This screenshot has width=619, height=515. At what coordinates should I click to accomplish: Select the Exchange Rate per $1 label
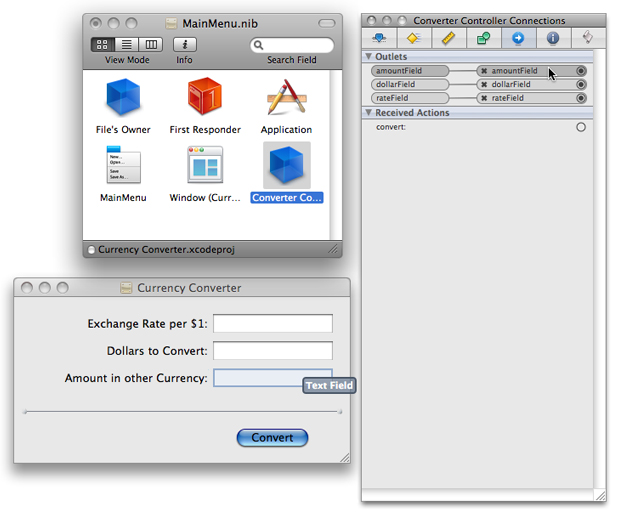coord(147,324)
